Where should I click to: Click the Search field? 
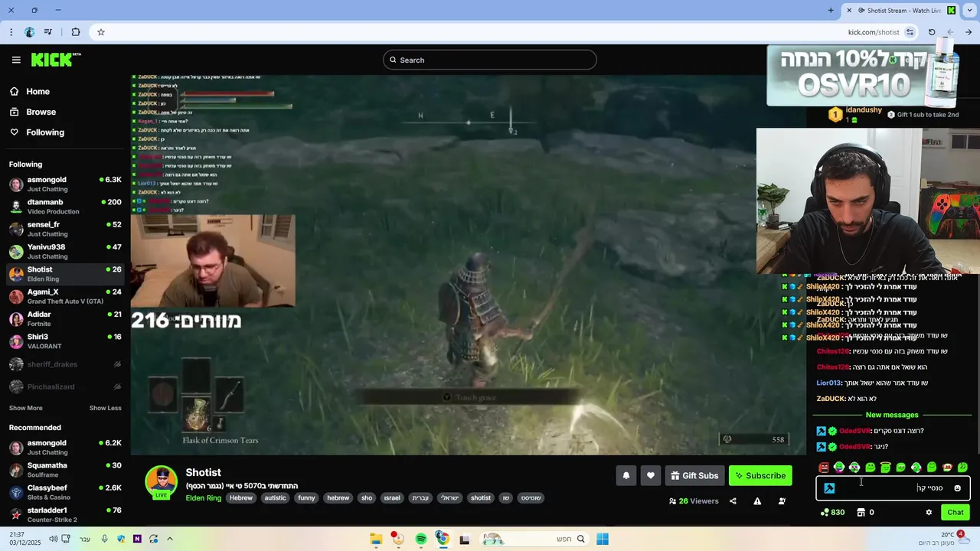[490, 60]
